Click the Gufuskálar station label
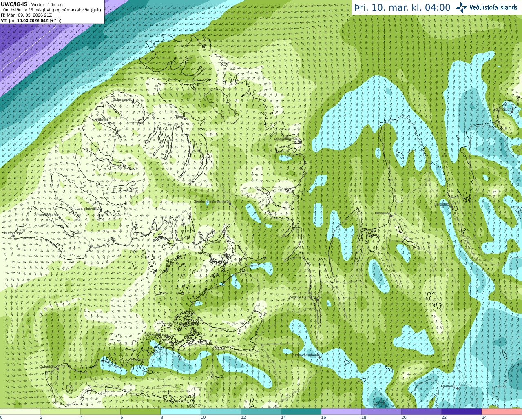Viewport: 522px width, 420px height. [47, 367]
